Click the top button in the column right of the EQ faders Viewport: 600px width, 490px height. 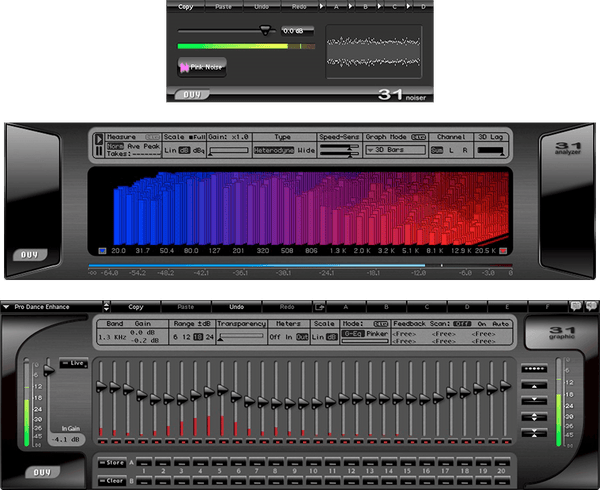tap(534, 368)
